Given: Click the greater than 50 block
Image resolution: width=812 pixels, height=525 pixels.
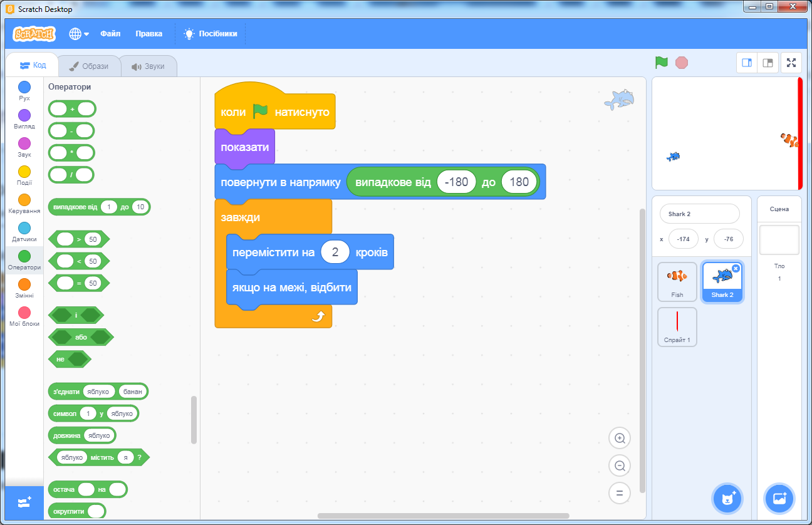Looking at the screenshot, I should [79, 239].
